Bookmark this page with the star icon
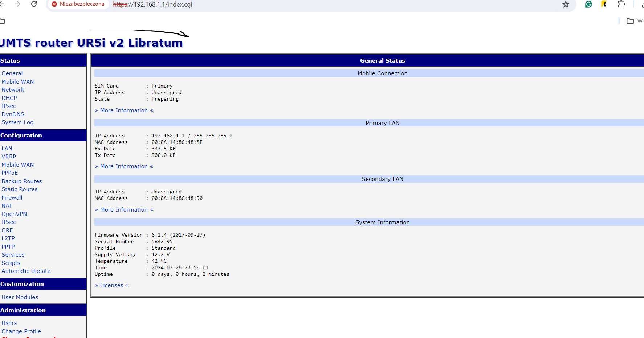 tap(566, 4)
